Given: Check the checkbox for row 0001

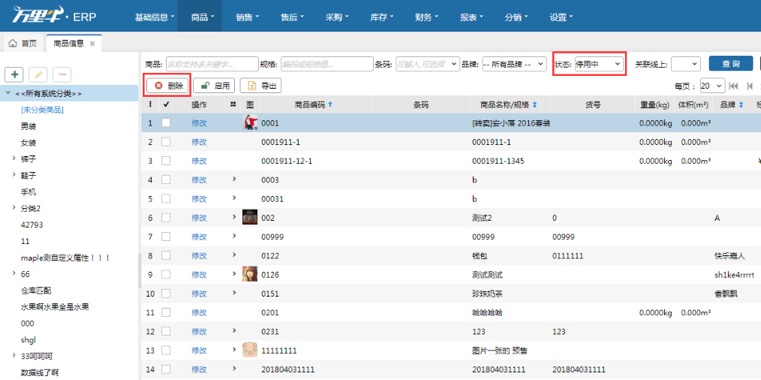Looking at the screenshot, I should [166, 123].
